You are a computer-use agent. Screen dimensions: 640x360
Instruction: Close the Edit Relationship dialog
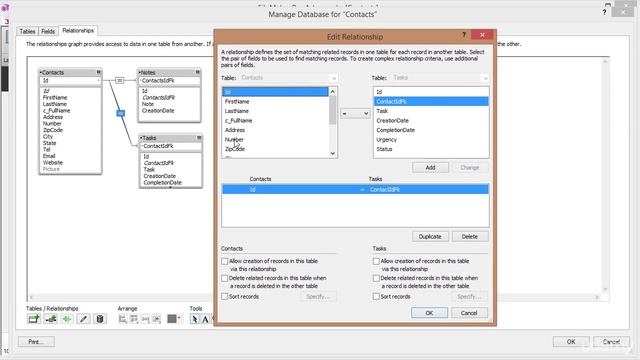(482, 35)
